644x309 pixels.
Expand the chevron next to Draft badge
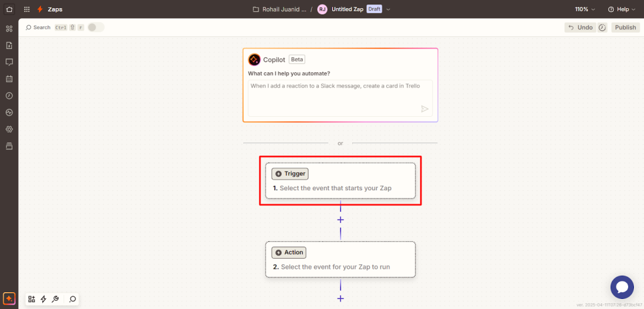pos(389,9)
